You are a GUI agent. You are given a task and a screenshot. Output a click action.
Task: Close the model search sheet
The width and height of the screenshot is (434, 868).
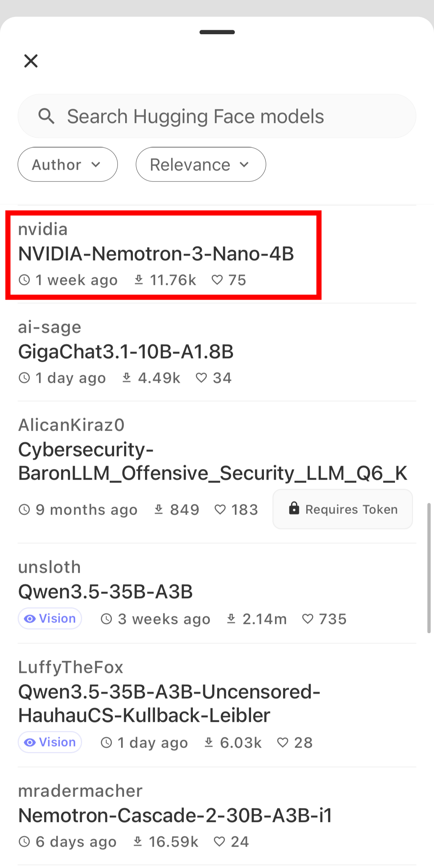[x=31, y=61]
